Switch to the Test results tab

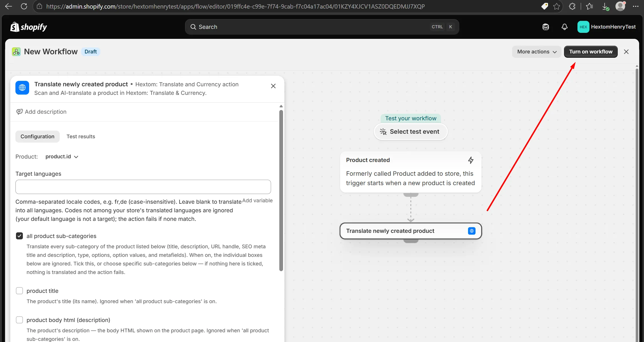click(x=81, y=137)
